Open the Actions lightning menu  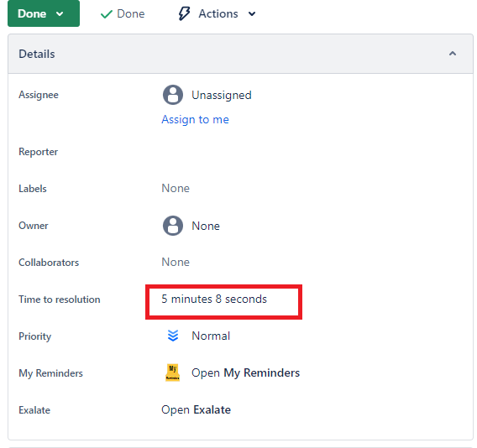point(217,13)
